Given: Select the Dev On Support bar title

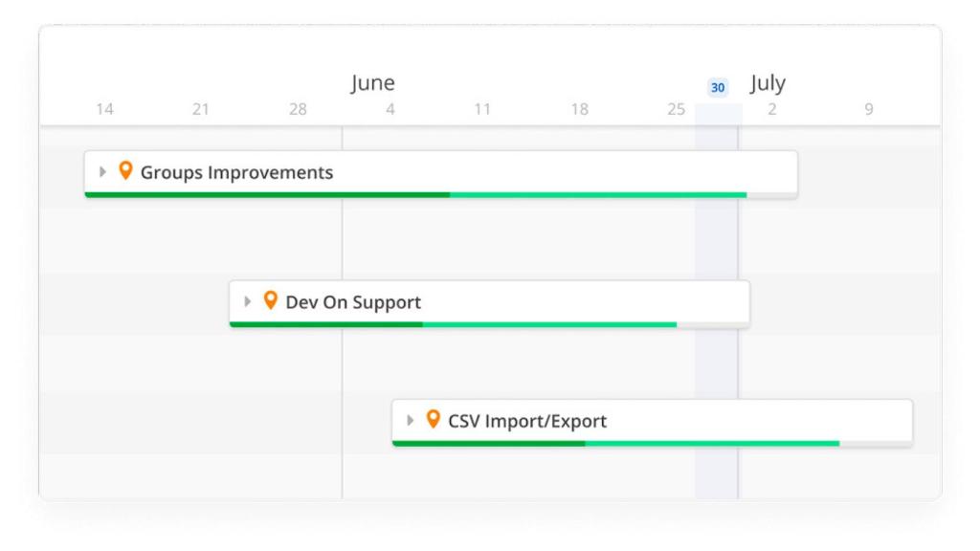Looking at the screenshot, I should point(353,303).
